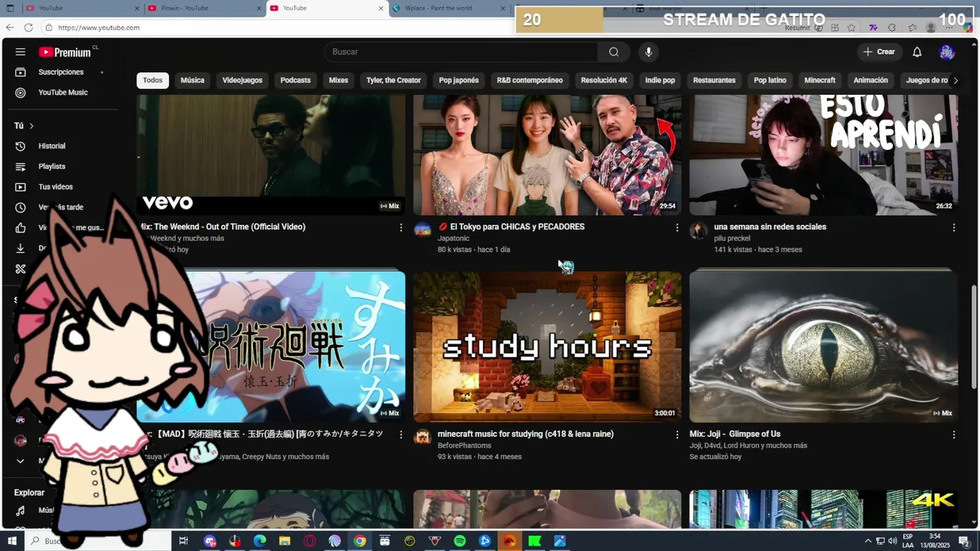Open the account avatar menu
This screenshot has width=980, height=551.
tap(947, 52)
